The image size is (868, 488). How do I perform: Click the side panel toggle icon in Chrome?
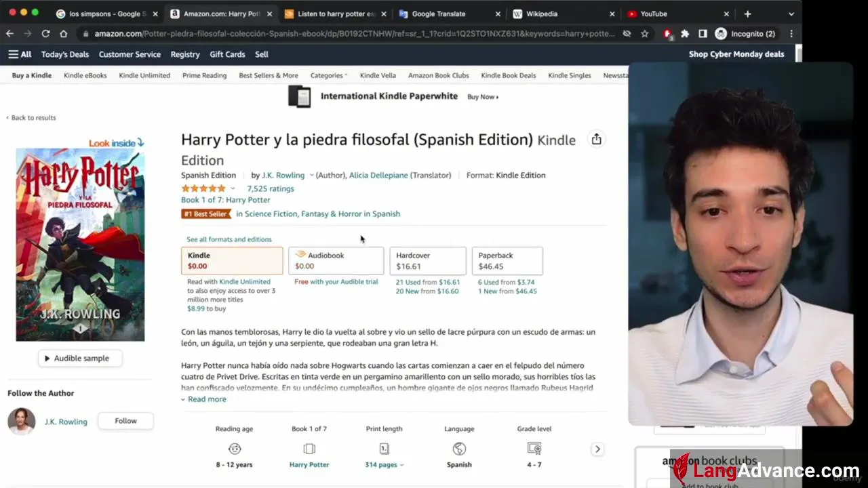coord(703,33)
